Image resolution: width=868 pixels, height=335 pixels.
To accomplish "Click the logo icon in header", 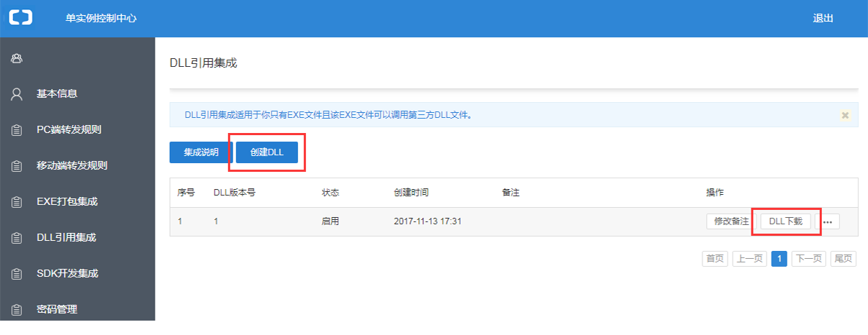I will tap(20, 18).
